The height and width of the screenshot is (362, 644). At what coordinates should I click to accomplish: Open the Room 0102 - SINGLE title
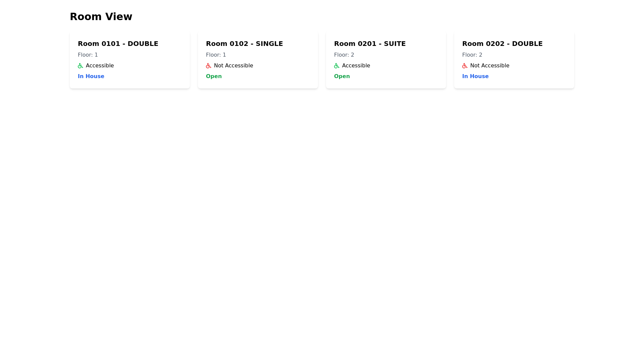click(x=245, y=44)
